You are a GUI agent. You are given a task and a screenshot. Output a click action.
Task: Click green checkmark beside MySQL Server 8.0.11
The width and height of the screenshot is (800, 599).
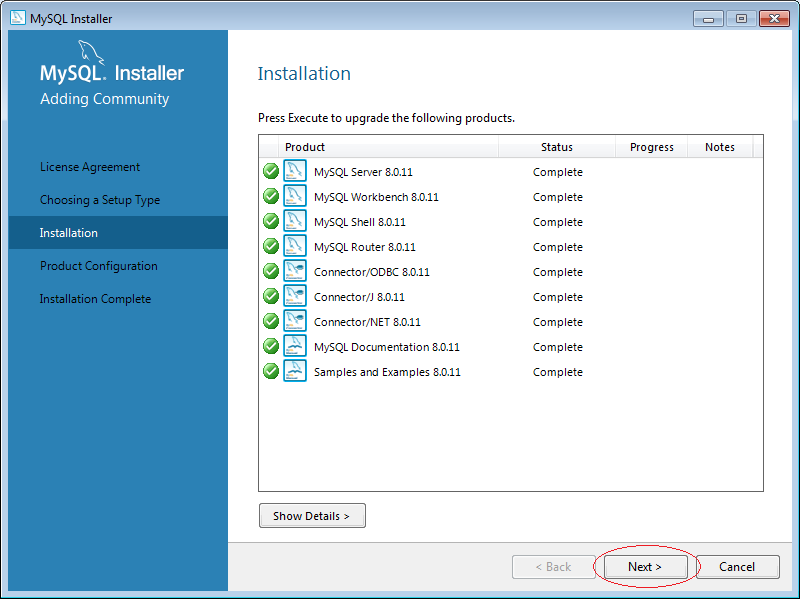click(x=271, y=171)
